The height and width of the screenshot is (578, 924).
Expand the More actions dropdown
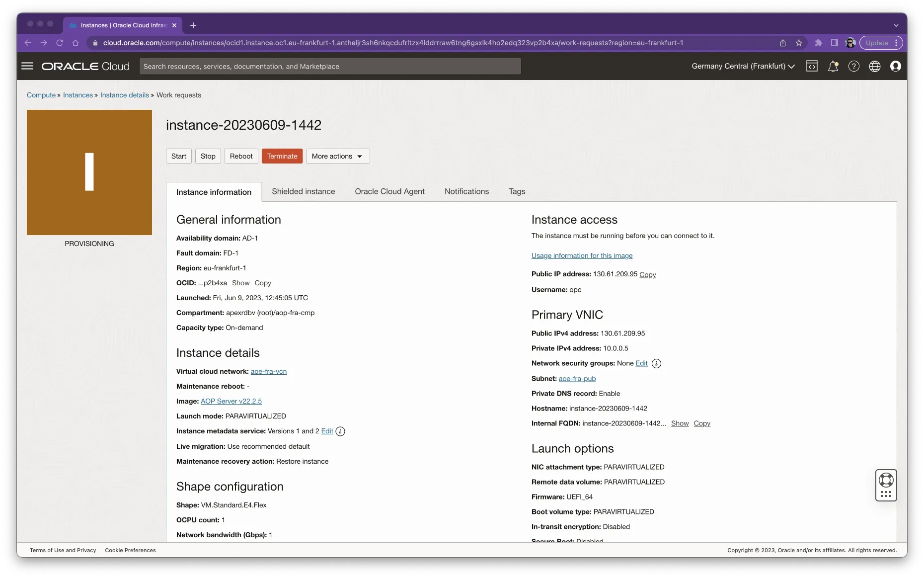[338, 156]
